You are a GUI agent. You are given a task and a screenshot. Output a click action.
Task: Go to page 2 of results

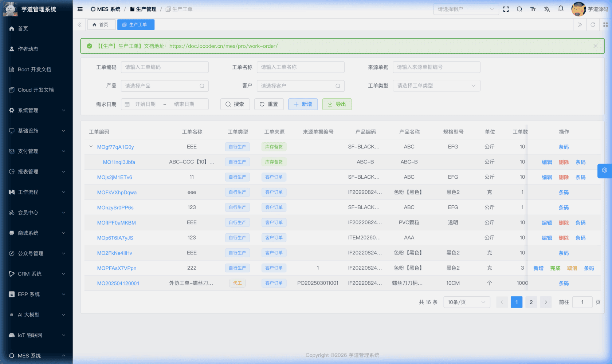point(531,302)
